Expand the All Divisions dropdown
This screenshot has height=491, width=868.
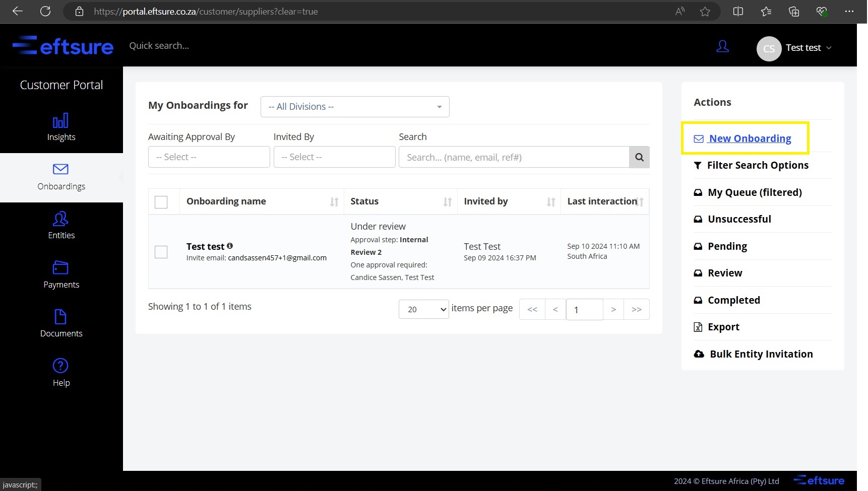(355, 107)
